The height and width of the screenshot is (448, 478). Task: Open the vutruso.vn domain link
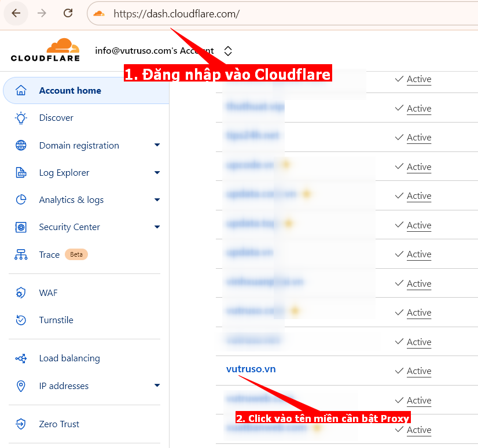tap(251, 369)
